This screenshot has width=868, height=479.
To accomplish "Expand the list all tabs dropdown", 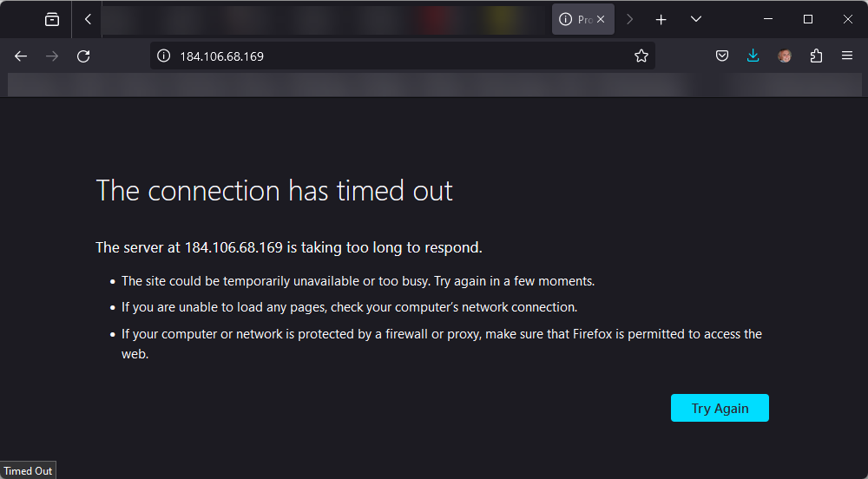I will 696,19.
